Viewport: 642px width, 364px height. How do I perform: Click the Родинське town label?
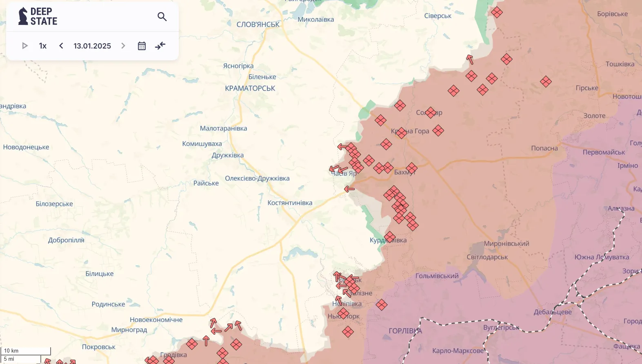[108, 304]
